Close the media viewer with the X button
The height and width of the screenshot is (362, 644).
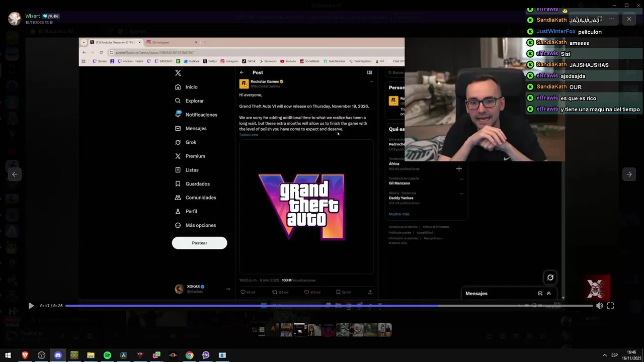[629, 19]
